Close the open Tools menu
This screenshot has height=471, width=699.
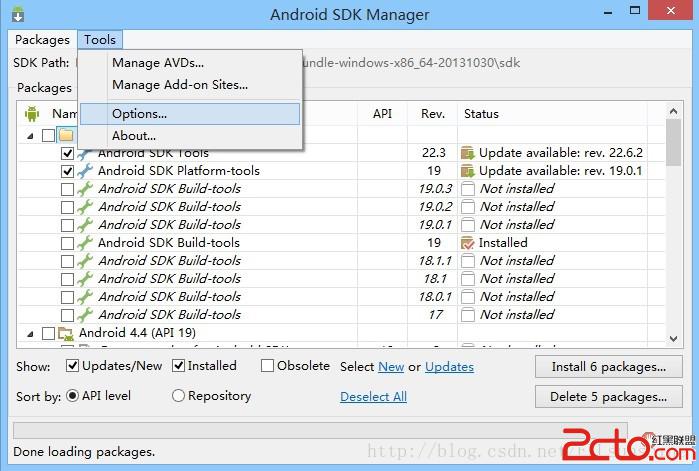pos(100,40)
